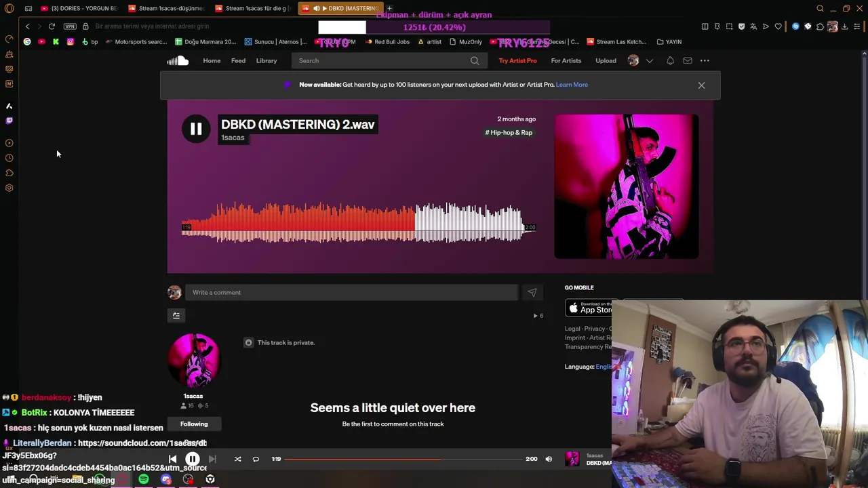Switch to Stream 1sacas-düşünme tab
Image resolution: width=868 pixels, height=488 pixels.
click(x=166, y=8)
